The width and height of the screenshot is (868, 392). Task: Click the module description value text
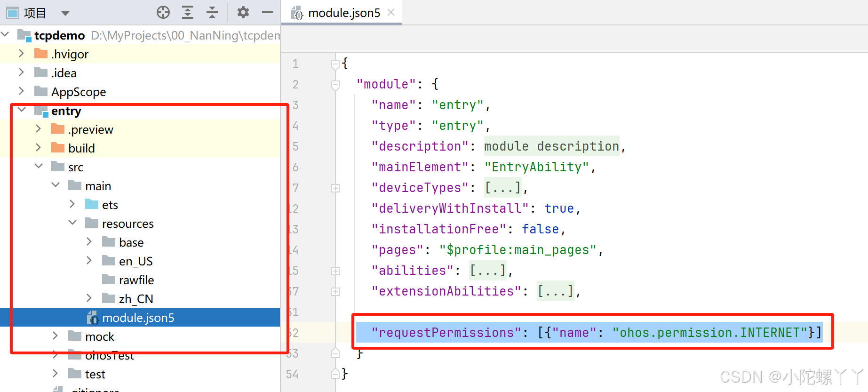(x=552, y=146)
